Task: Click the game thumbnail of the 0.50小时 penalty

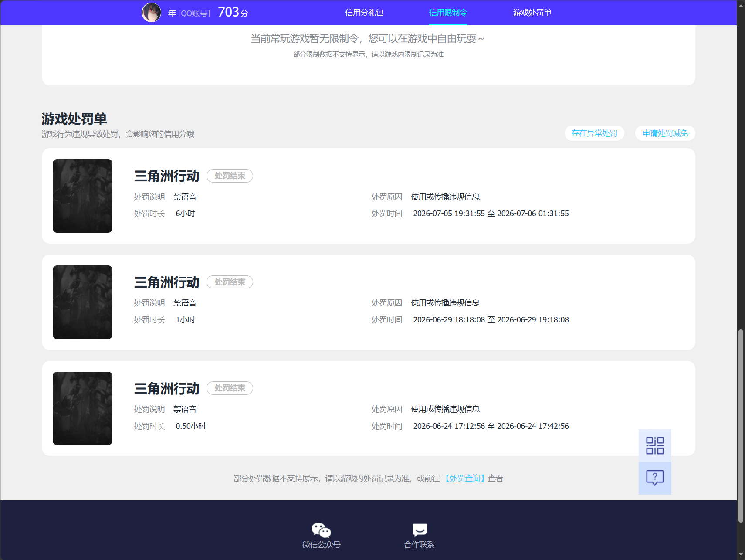Action: point(82,408)
